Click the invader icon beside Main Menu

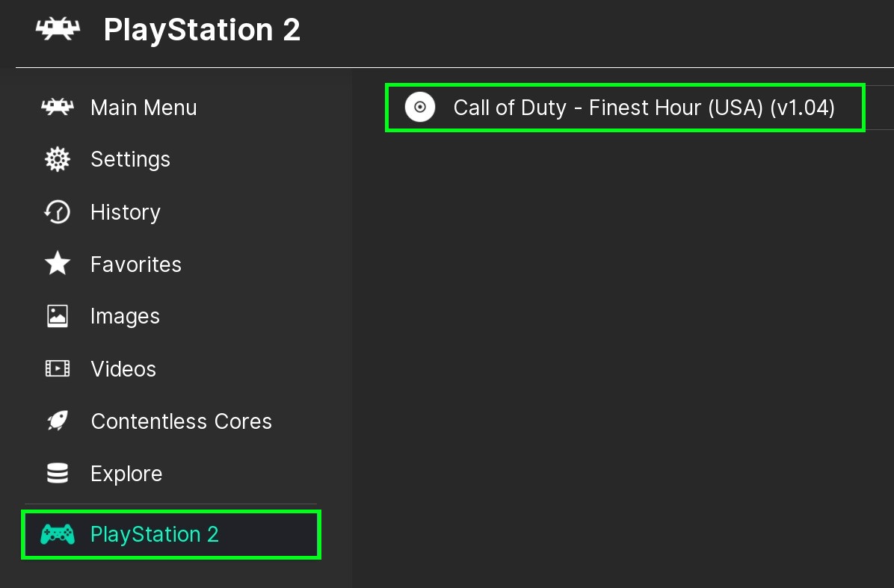coord(58,108)
